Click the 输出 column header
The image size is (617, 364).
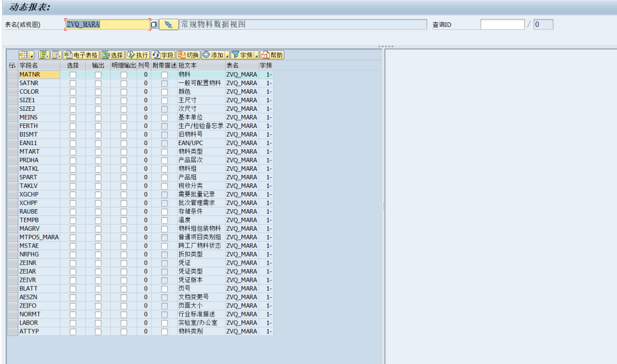98,65
